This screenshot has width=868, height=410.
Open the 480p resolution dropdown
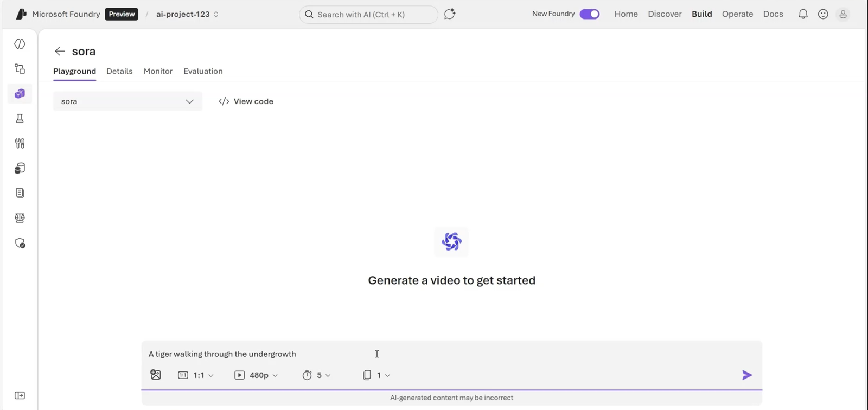[256, 375]
